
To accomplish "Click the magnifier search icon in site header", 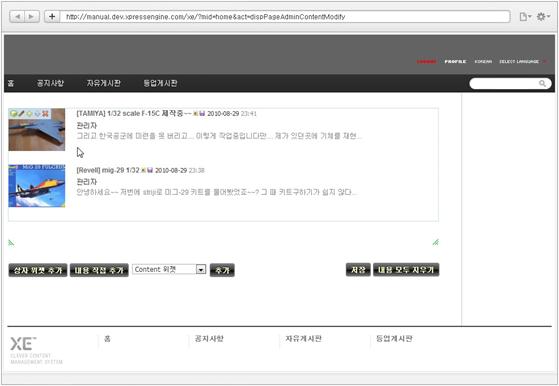I will pyautogui.click(x=542, y=83).
